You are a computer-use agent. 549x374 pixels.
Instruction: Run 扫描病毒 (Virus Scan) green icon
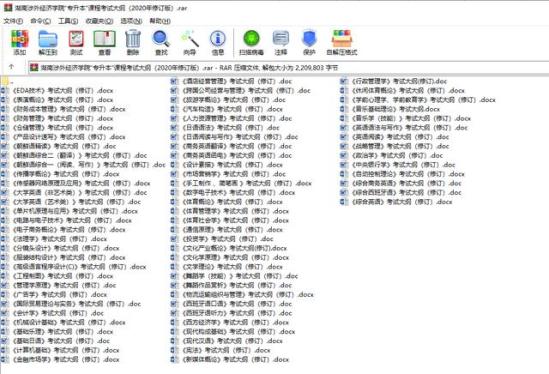click(251, 43)
